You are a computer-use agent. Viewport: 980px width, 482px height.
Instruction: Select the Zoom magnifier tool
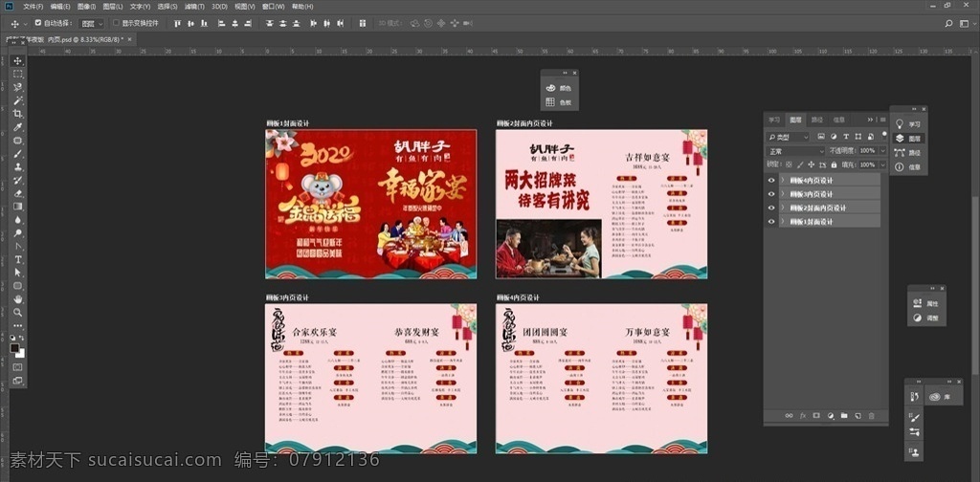point(18,312)
